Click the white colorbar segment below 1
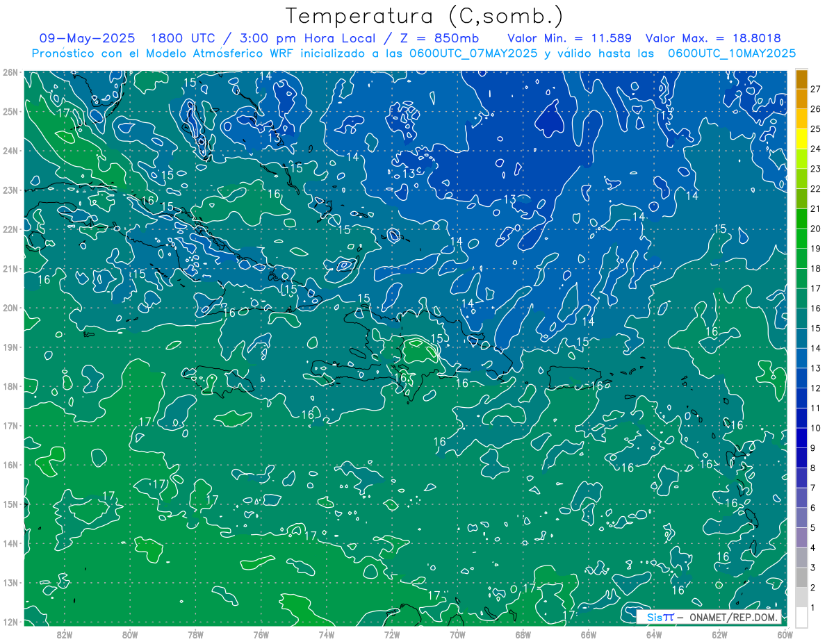This screenshot has height=644, width=834. pyautogui.click(x=802, y=617)
